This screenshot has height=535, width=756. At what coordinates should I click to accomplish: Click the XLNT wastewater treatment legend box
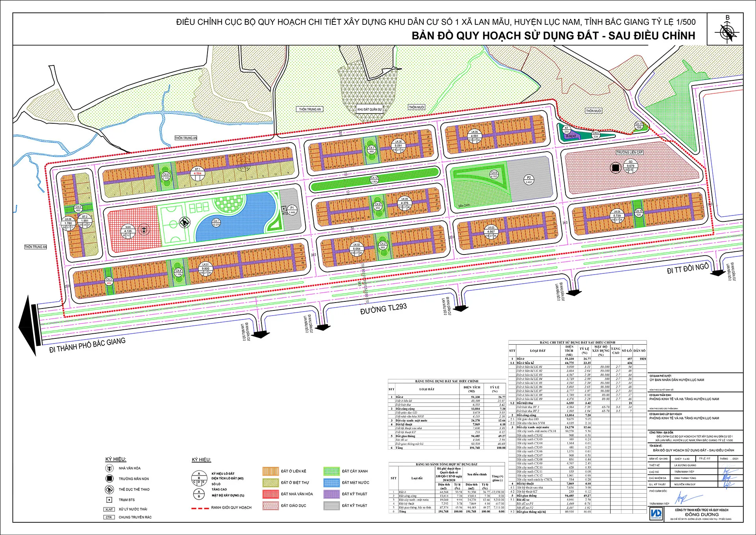point(109,509)
